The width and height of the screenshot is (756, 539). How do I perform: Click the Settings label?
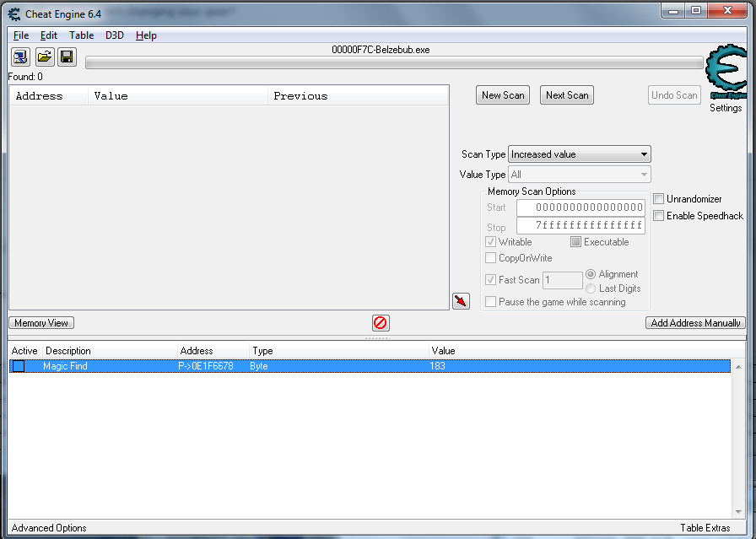(726, 108)
